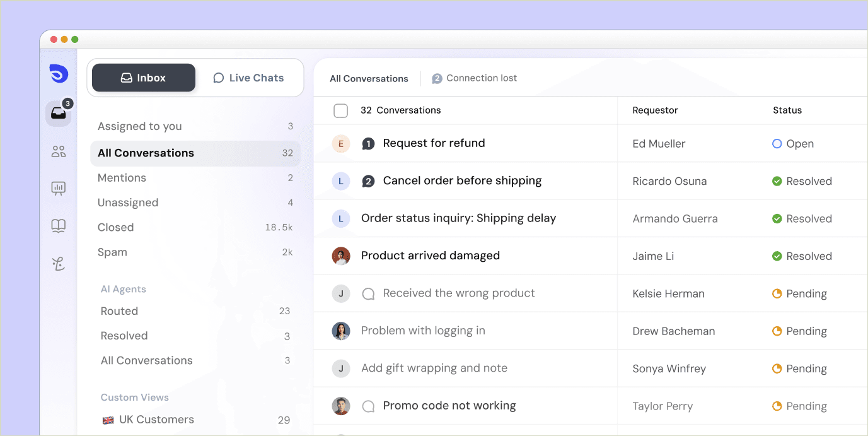Switch to the Live Chats tab

tap(248, 78)
